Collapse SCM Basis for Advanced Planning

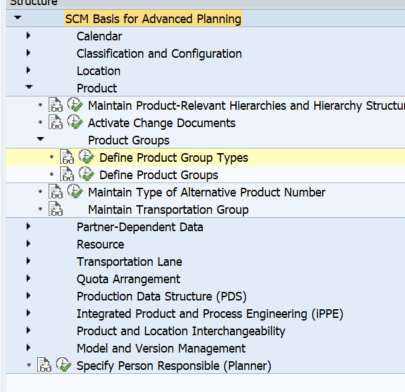(x=18, y=18)
